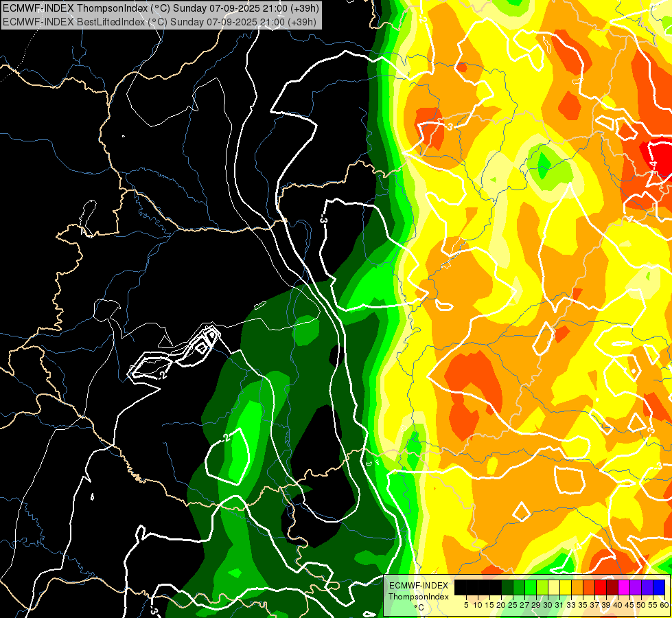The width and height of the screenshot is (672, 618).
Task: Click the BestLiftedIndex title line at top
Action: tap(159, 22)
